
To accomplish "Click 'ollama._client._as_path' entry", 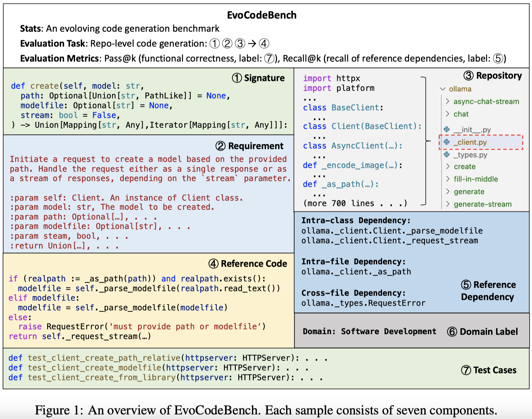I will coord(356,272).
